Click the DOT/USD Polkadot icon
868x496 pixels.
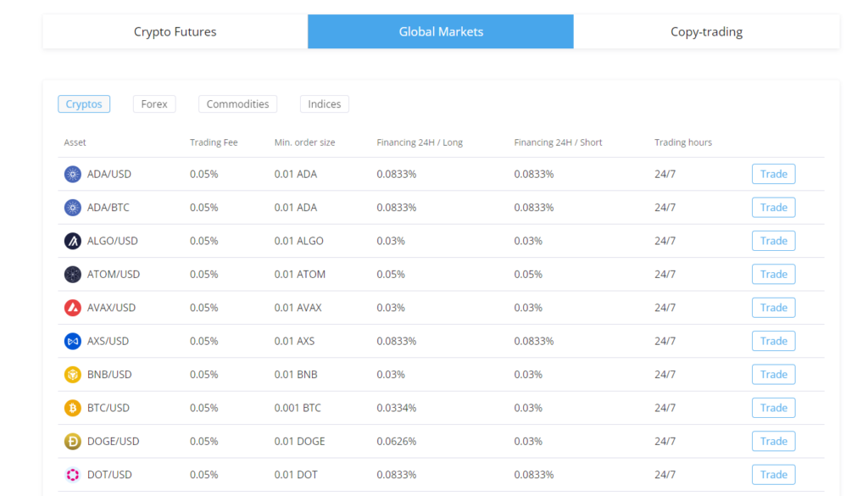click(72, 474)
